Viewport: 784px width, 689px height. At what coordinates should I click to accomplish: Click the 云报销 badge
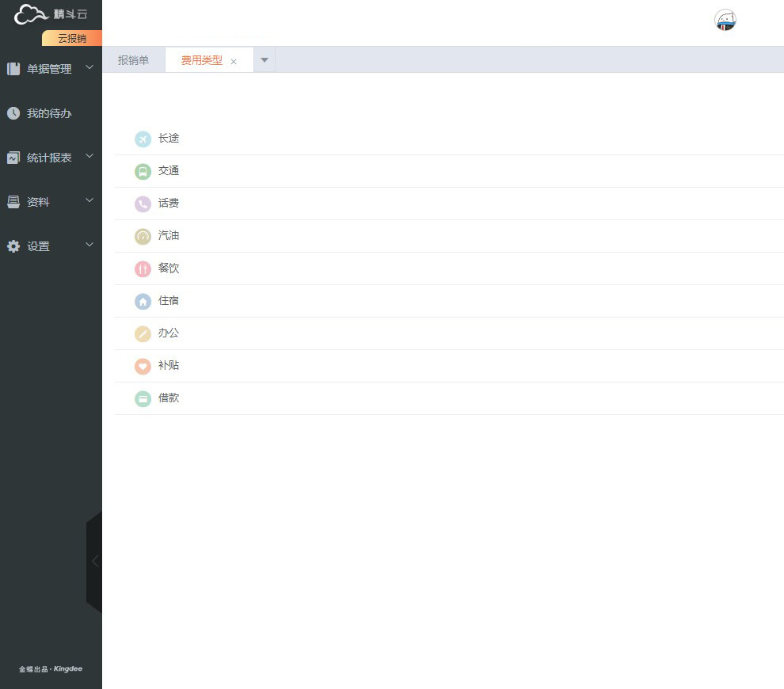tap(72, 38)
